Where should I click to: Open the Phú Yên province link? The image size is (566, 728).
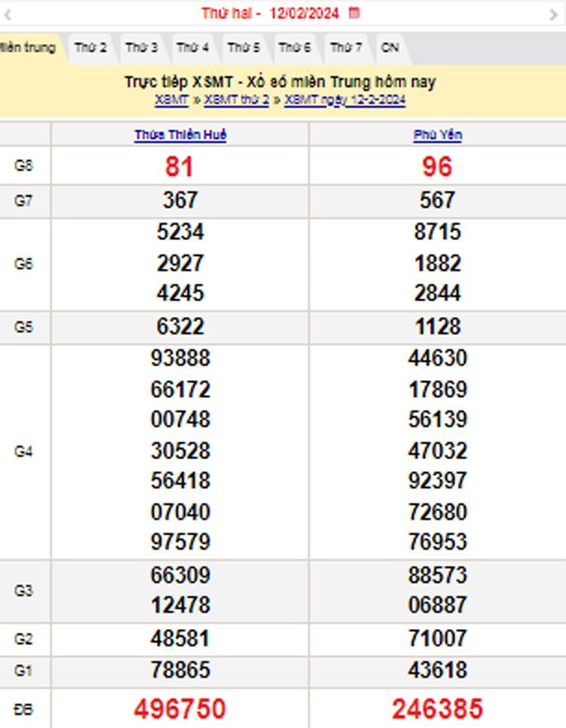[438, 135]
